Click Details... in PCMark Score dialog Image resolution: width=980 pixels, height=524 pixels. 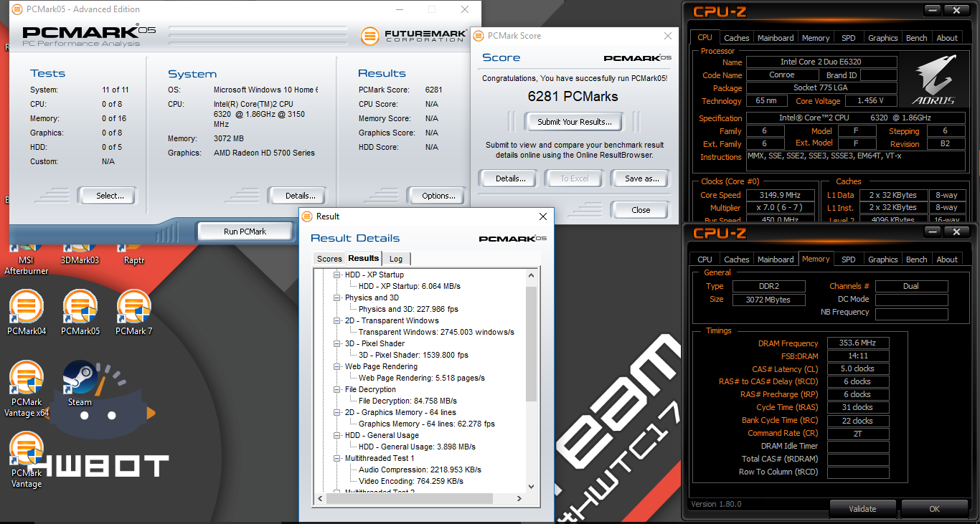510,178
